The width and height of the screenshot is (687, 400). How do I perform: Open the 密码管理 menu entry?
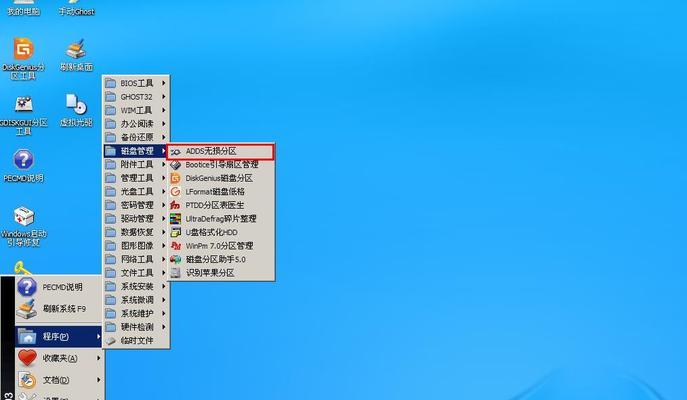coord(136,205)
